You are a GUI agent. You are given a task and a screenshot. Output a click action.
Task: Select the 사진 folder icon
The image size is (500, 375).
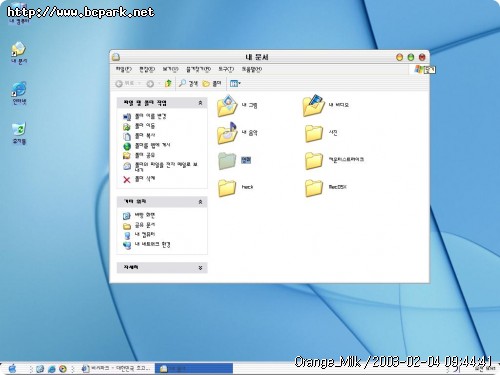pos(314,133)
